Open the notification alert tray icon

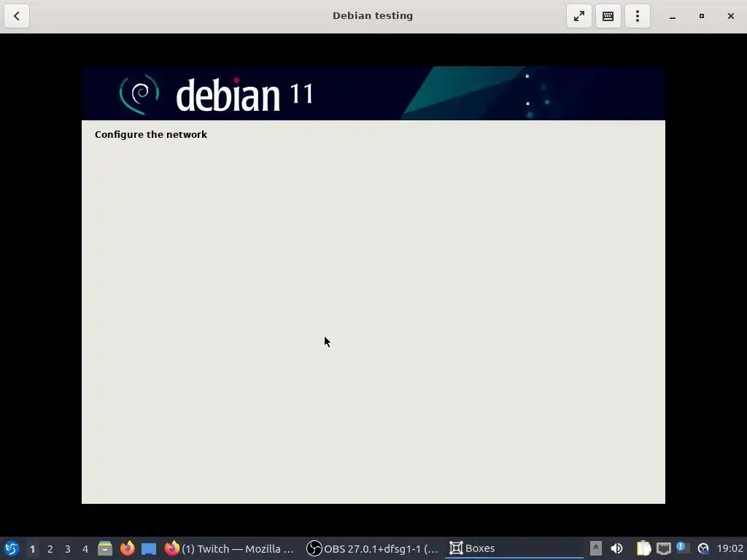pyautogui.click(x=683, y=548)
